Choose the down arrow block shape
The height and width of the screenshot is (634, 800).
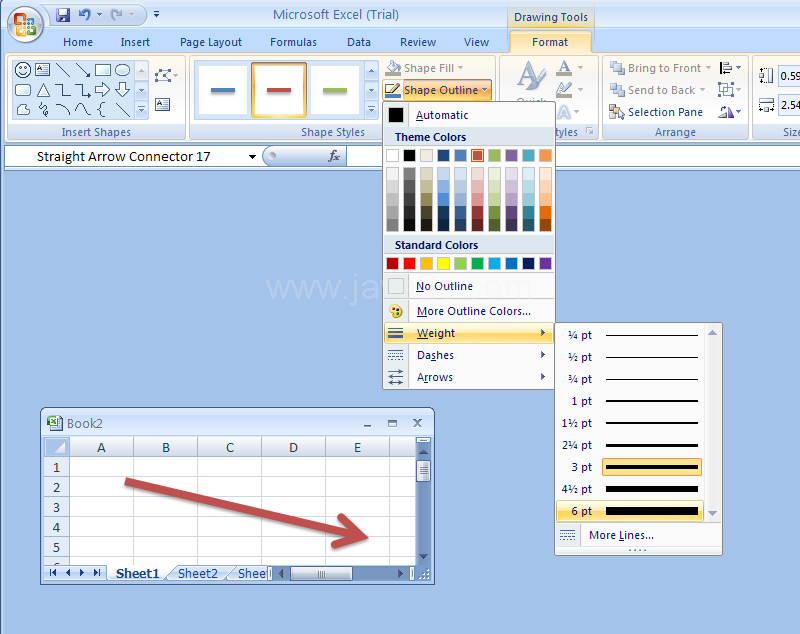tap(122, 90)
